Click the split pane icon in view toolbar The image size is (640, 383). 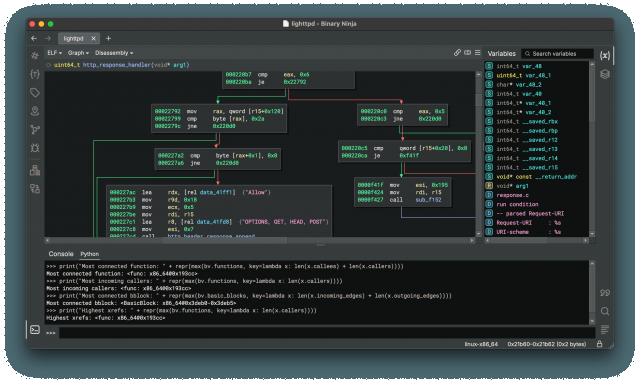(x=467, y=53)
